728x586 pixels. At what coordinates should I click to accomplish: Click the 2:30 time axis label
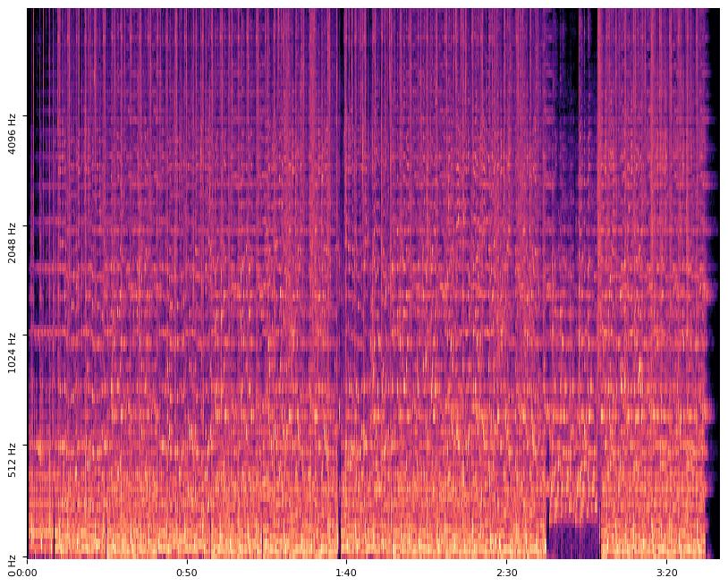(507, 573)
